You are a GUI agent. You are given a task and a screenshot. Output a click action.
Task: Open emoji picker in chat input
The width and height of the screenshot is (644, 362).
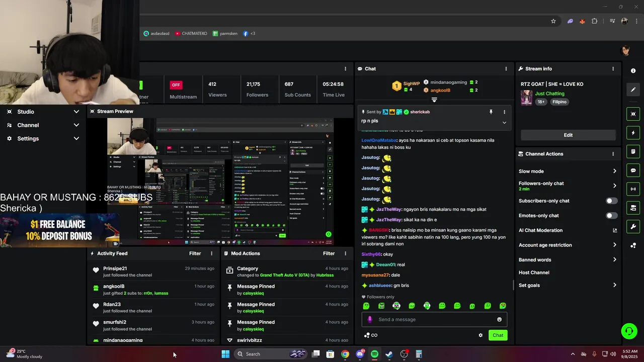coord(499,319)
